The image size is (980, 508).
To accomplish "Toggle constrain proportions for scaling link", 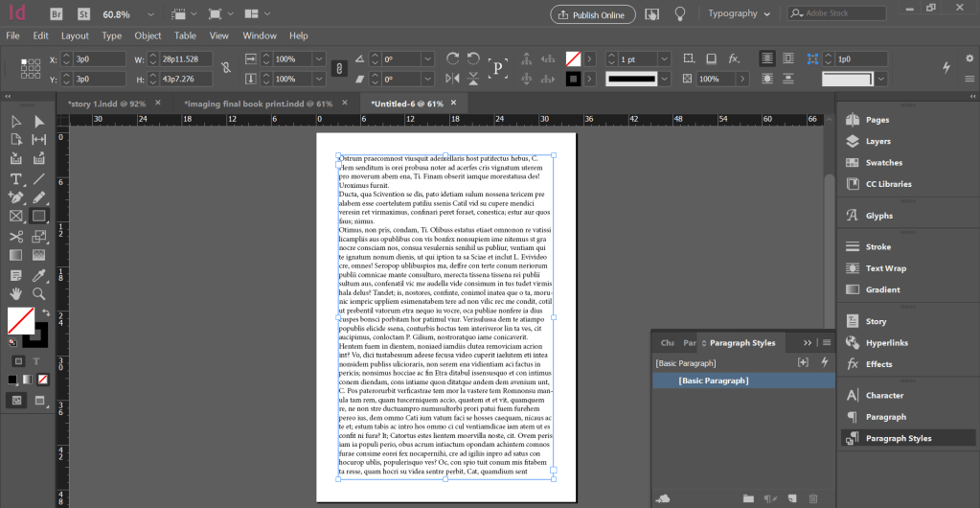I will pyautogui.click(x=337, y=68).
